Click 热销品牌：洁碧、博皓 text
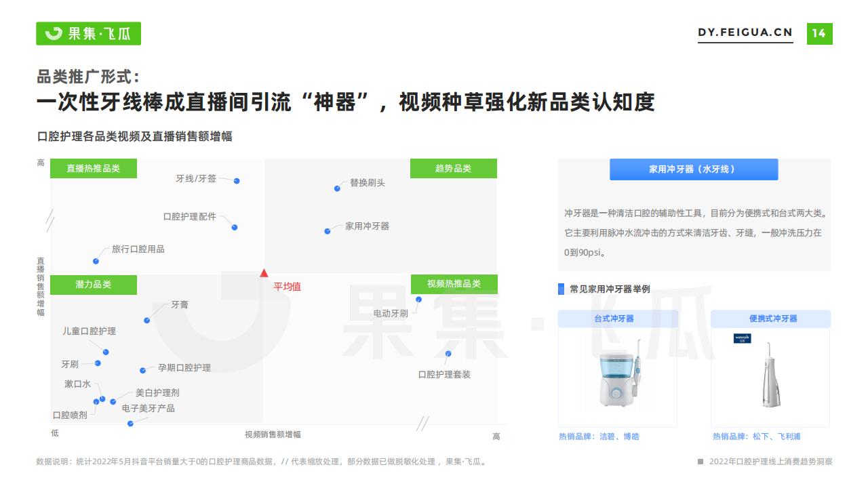The width and height of the screenshot is (868, 488). tap(599, 436)
